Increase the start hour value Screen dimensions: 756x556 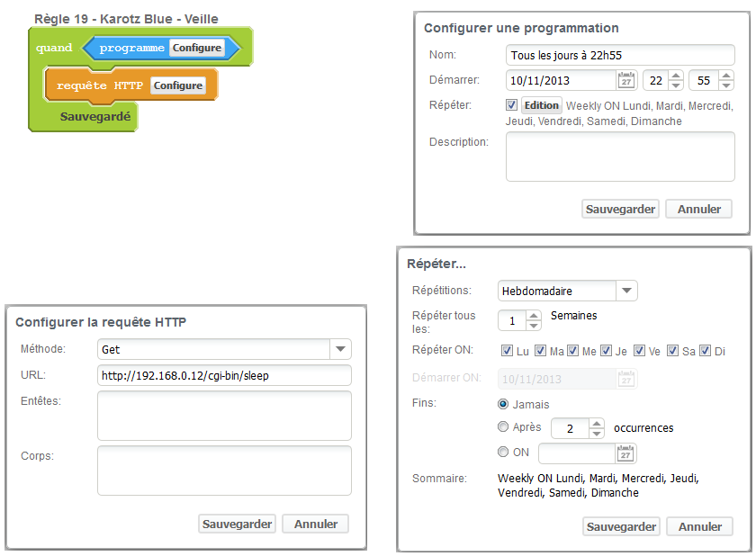[676, 76]
